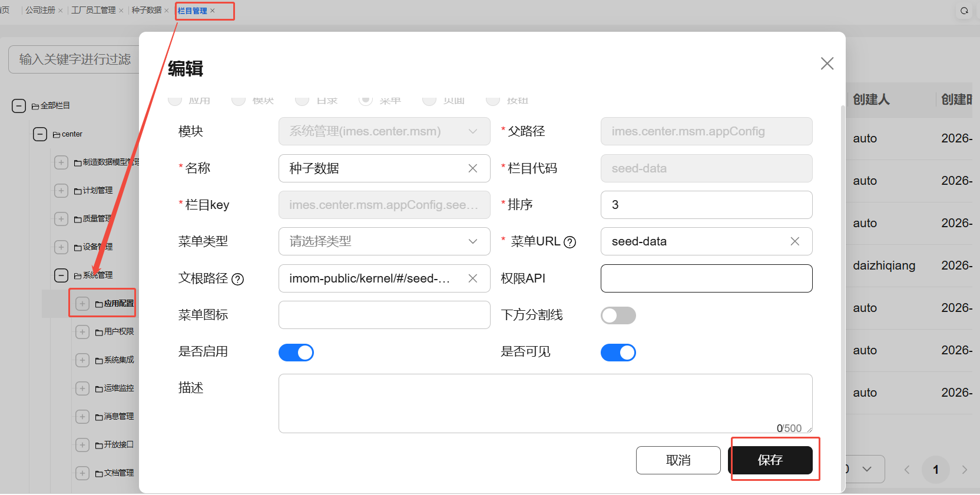Click the folder icon of 文档管理
Screen dimensions: 980x495
(99, 474)
